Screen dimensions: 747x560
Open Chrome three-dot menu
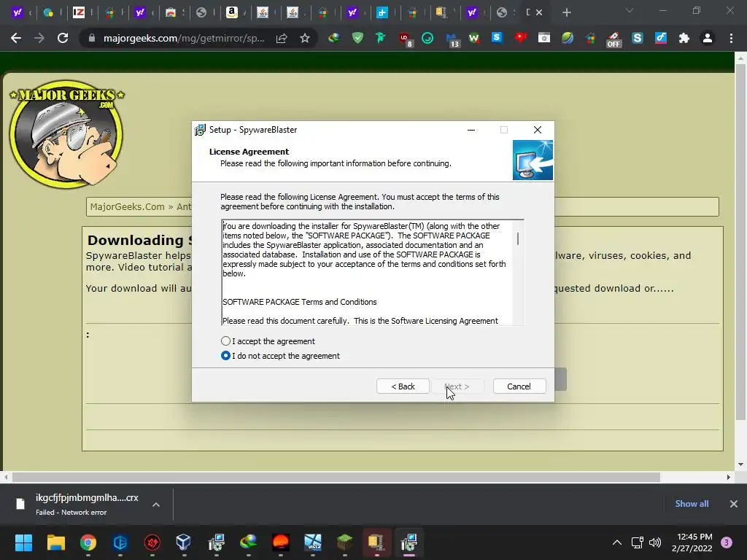coord(731,38)
